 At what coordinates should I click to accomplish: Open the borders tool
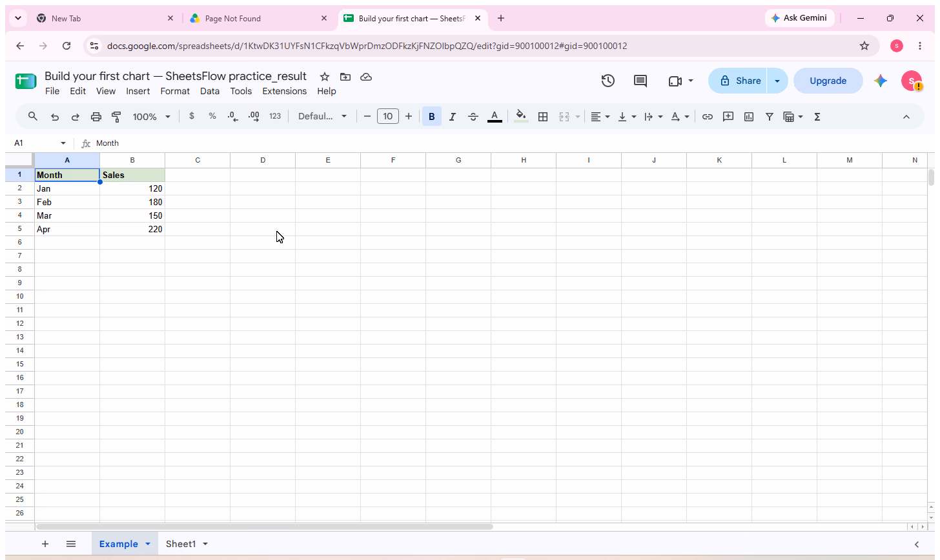click(543, 117)
